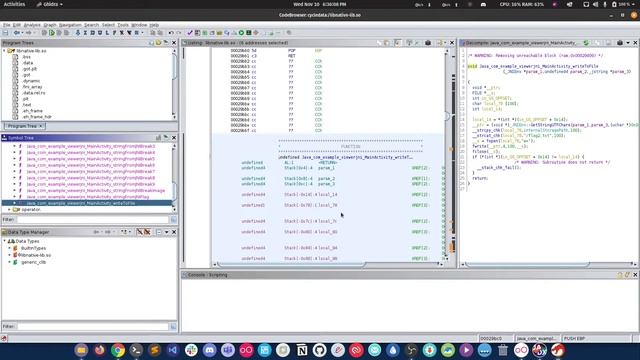
Task: Click the navigate back arrow icon
Action: [16, 33]
